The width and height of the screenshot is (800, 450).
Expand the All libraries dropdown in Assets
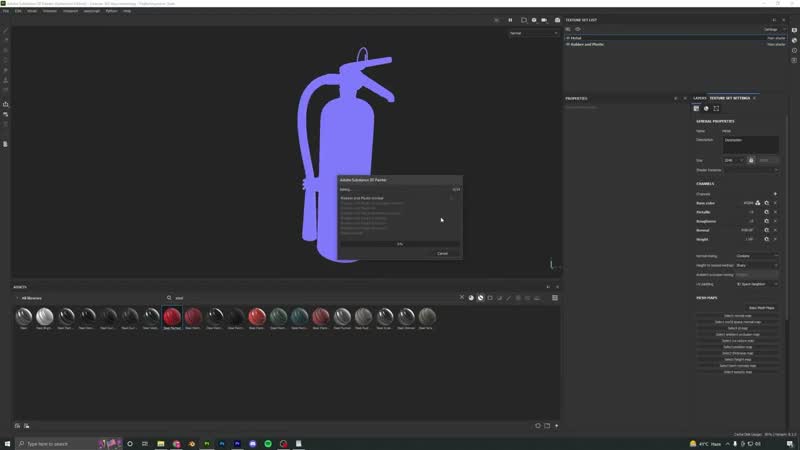30,298
